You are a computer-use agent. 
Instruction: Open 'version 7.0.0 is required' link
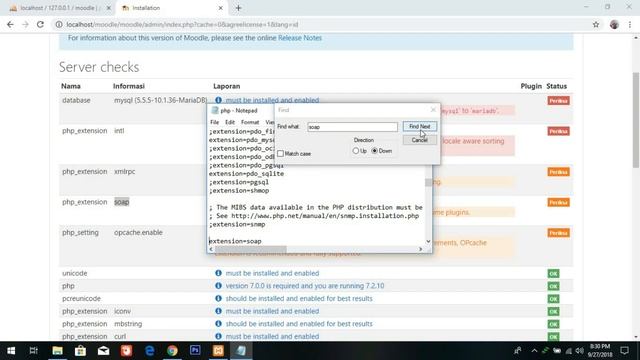(305, 286)
